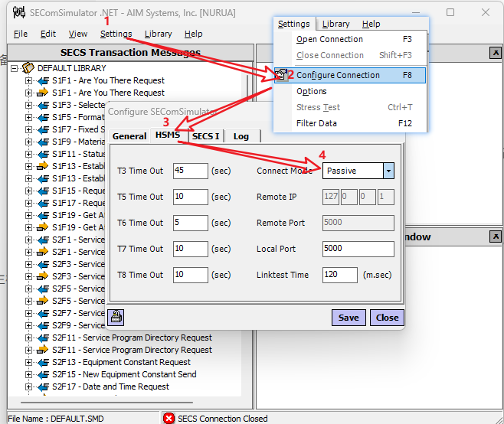This screenshot has height=424, width=504.
Task: Expand the S2F15 New Equipment Constant Send node
Action: [28, 374]
